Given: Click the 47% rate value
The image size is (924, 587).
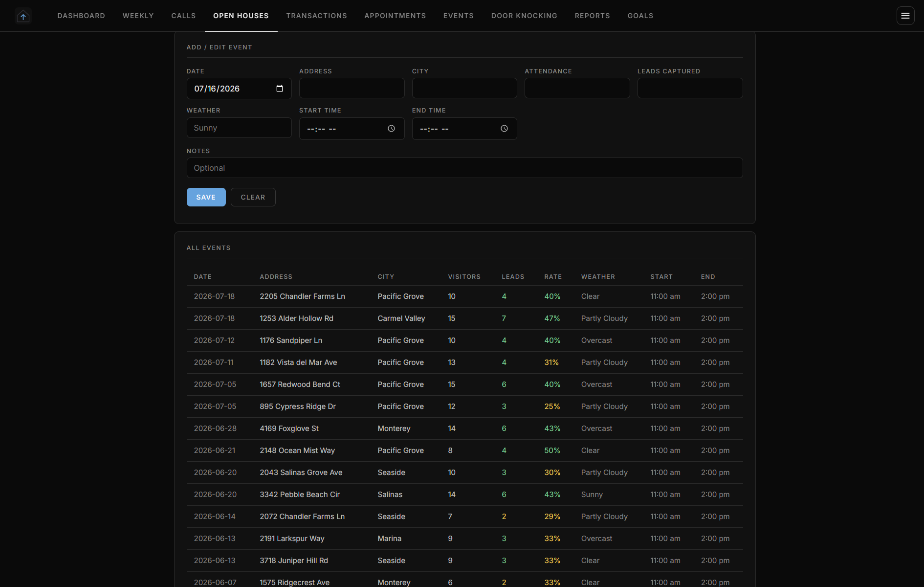Looking at the screenshot, I should click(x=552, y=318).
